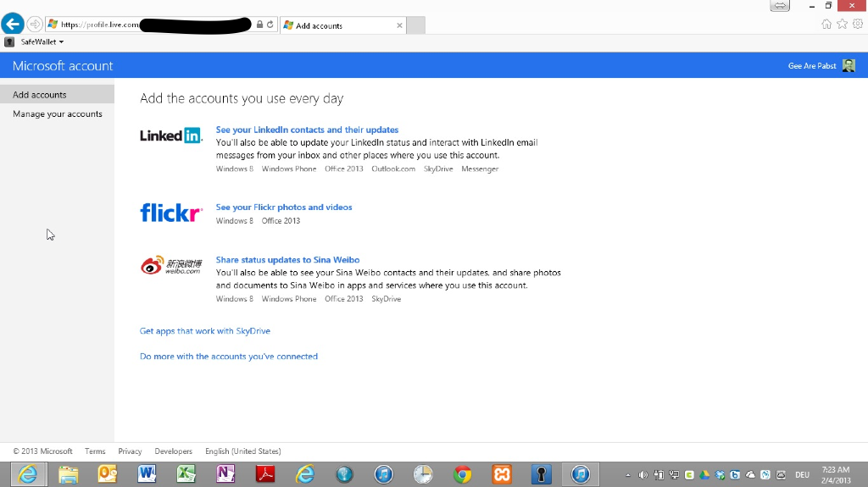Open Google Chrome from the taskbar

click(462, 474)
